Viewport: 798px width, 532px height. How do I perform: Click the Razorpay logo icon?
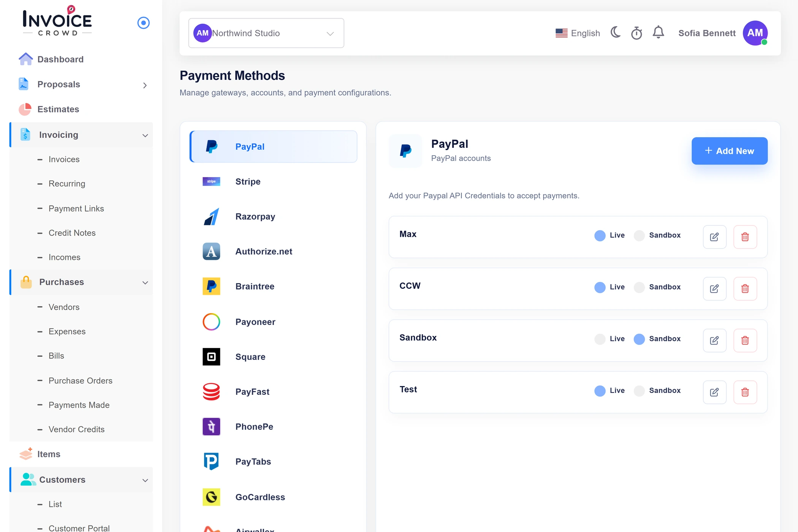(211, 217)
